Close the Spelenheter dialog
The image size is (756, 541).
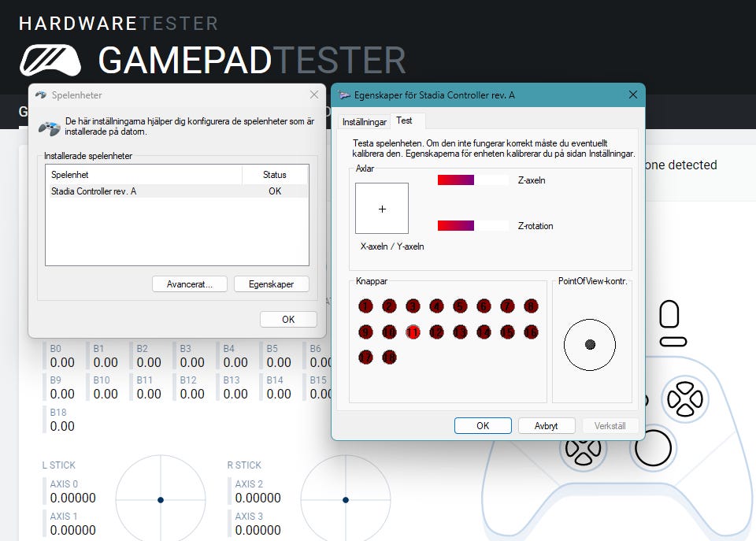point(314,95)
